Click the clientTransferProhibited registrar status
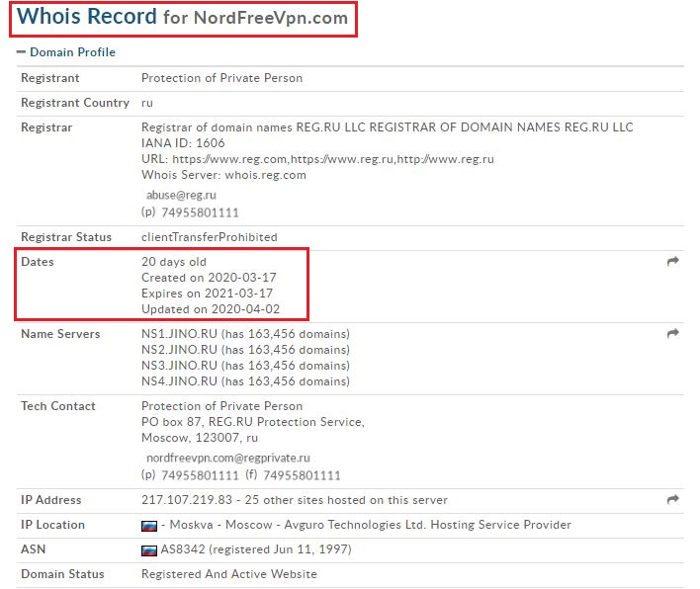 [x=209, y=237]
